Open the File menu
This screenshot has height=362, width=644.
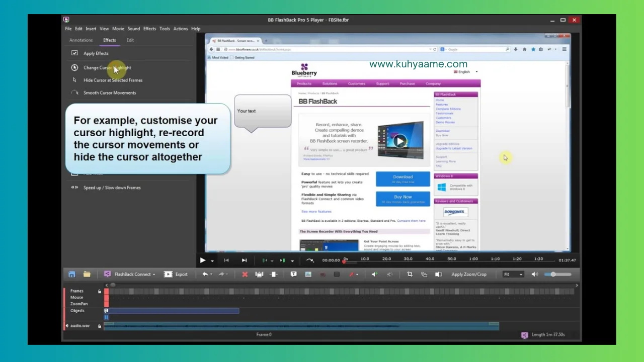pos(68,29)
